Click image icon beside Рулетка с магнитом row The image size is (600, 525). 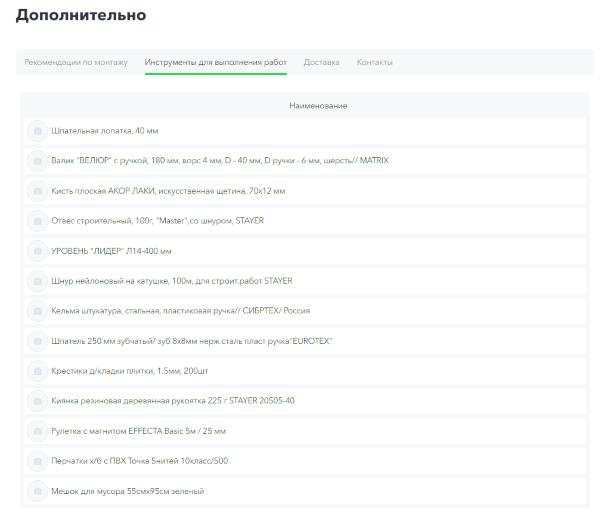(x=38, y=431)
